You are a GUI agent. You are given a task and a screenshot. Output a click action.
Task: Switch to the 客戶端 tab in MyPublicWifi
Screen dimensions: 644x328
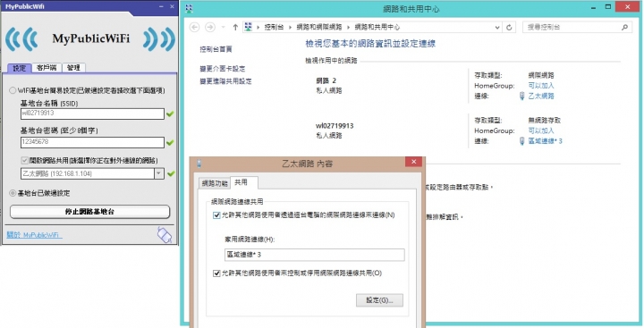(x=47, y=68)
